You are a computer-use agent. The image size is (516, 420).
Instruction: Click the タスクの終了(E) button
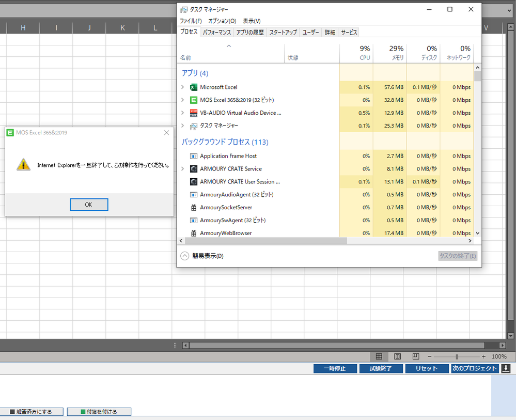coord(458,256)
